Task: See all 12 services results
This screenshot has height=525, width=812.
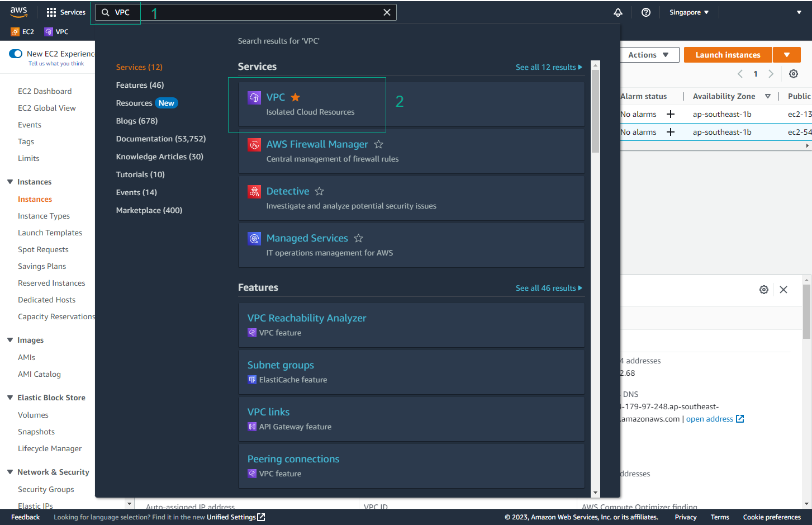Action: [x=549, y=67]
